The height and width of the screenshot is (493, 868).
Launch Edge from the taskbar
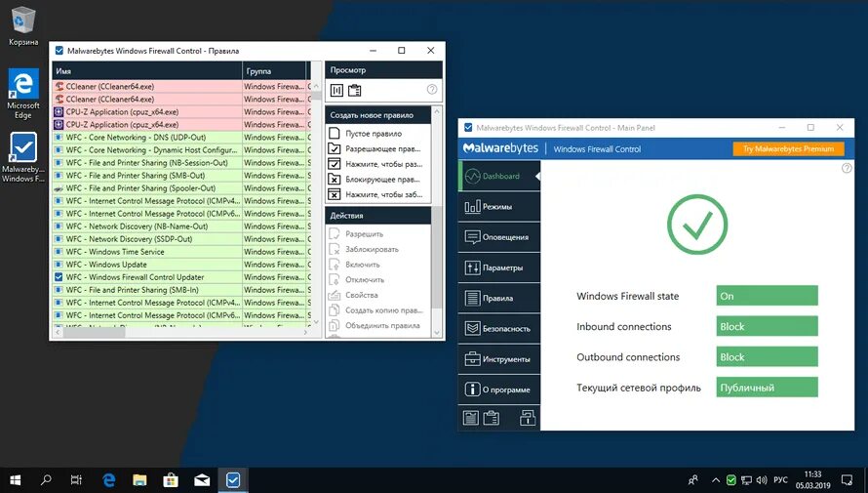click(x=108, y=479)
